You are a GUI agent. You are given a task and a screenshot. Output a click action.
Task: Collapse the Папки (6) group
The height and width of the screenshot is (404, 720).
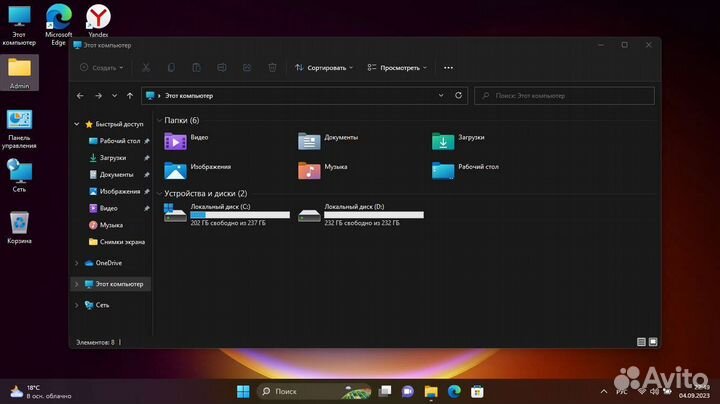(159, 120)
